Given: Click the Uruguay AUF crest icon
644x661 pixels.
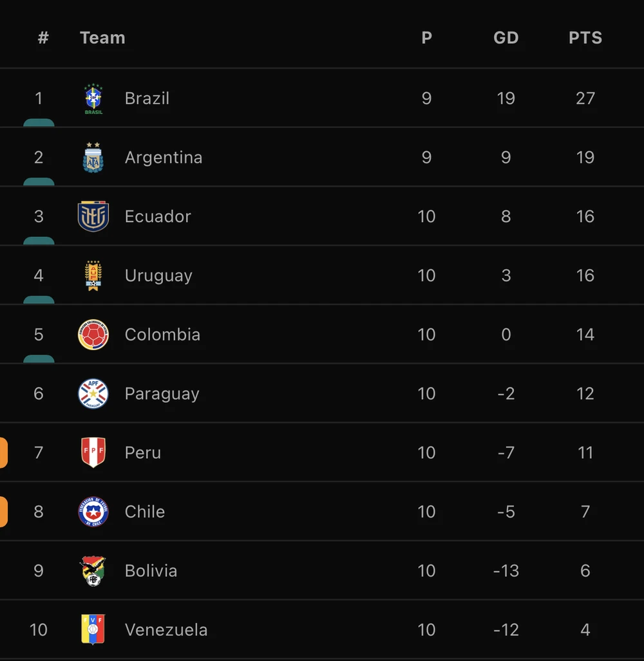Looking at the screenshot, I should pos(93,275).
